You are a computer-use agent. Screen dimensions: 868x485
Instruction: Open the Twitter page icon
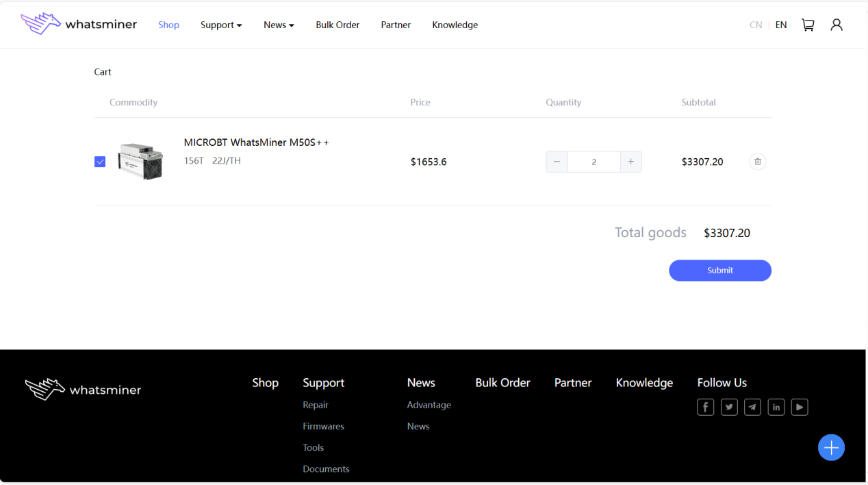(x=729, y=408)
